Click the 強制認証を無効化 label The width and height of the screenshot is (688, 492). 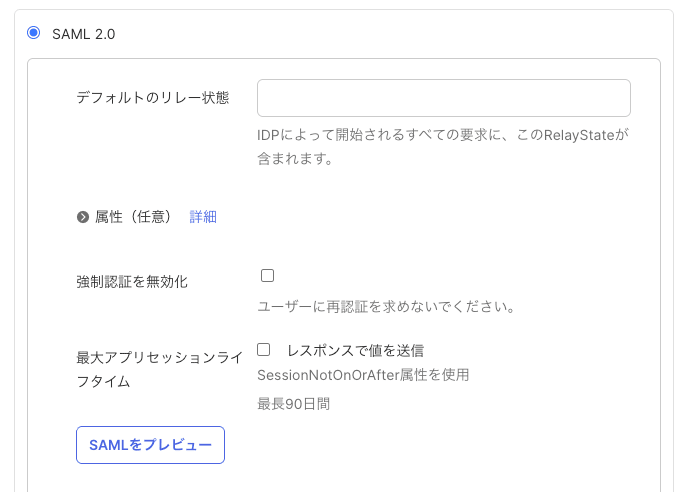click(x=132, y=282)
